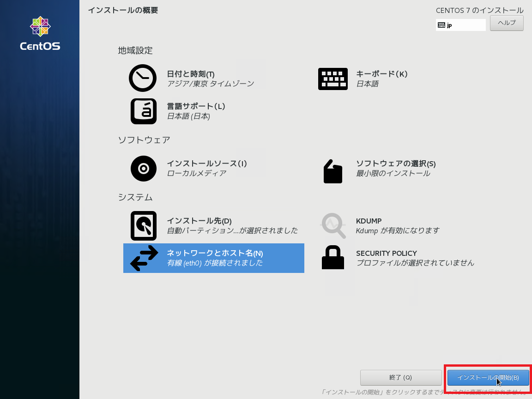Select the 言語サポート(L) label
The height and width of the screenshot is (399, 532).
196,106
